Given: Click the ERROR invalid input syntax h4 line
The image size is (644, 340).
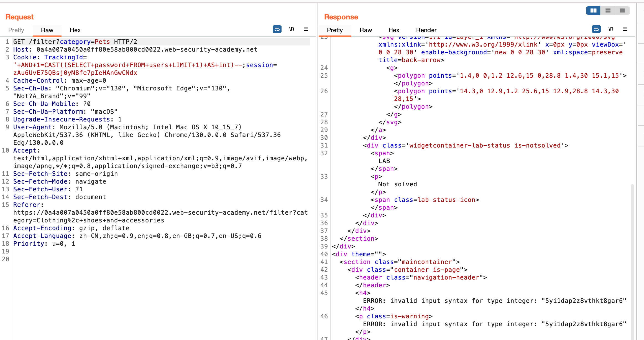Looking at the screenshot, I should (494, 301).
